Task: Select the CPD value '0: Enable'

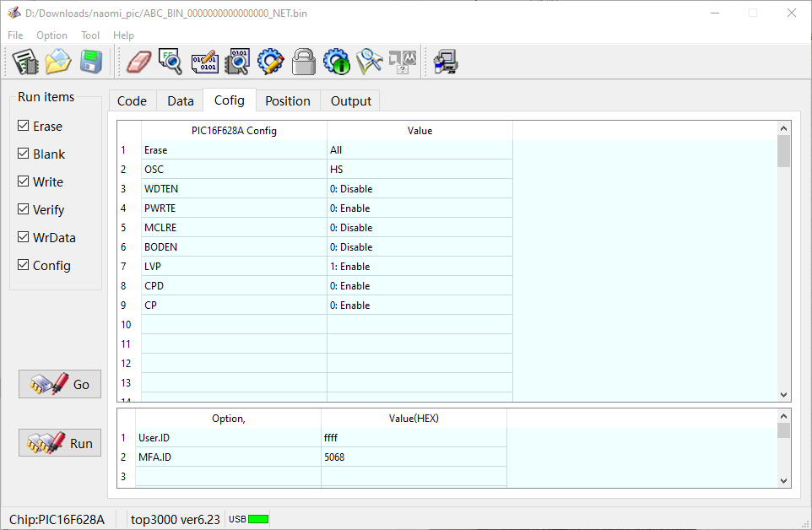Action: [420, 286]
